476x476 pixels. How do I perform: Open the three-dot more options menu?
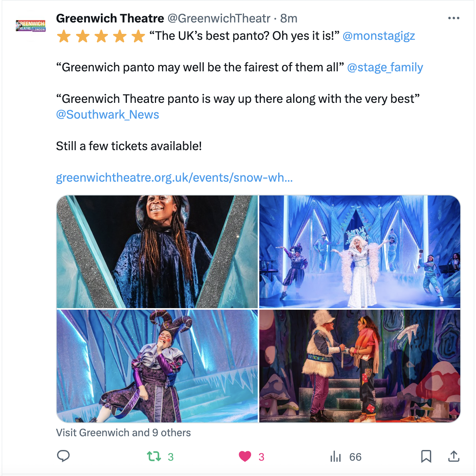tap(454, 18)
